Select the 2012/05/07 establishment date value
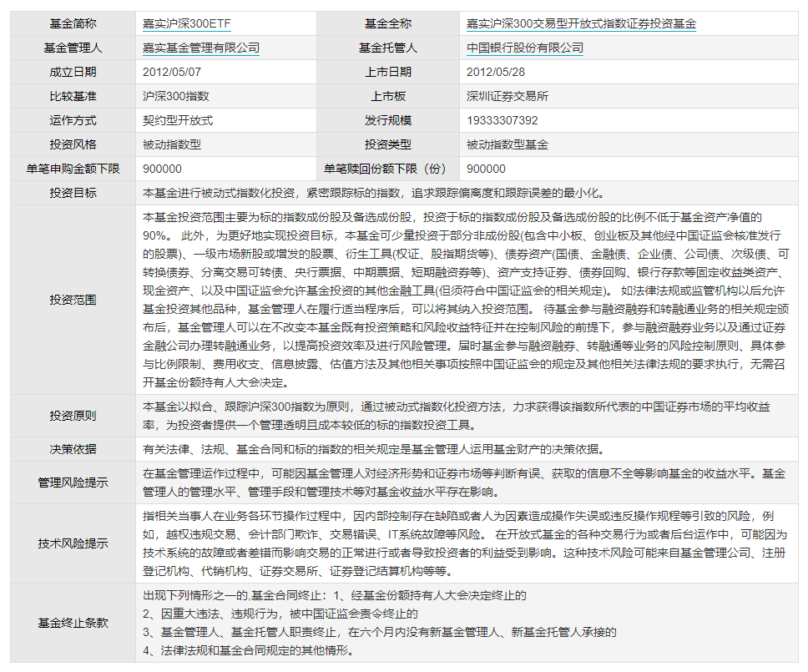 (172, 72)
